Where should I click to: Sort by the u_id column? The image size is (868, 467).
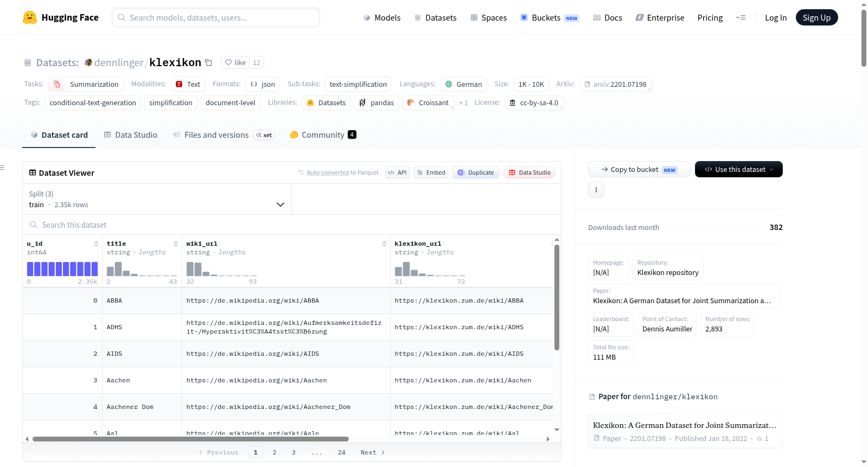96,244
